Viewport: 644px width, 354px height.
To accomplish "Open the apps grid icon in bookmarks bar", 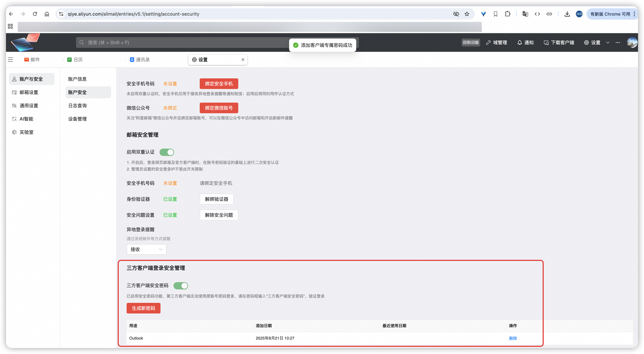I will click(x=10, y=26).
